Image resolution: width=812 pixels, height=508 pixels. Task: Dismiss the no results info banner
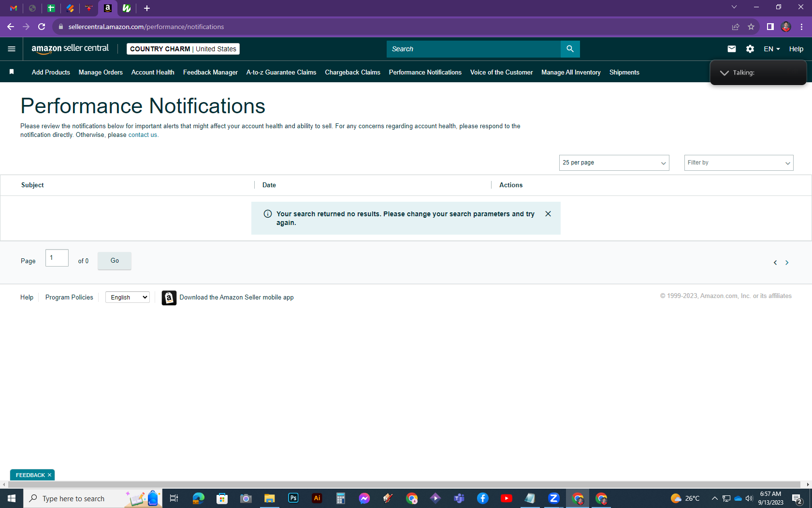point(548,214)
